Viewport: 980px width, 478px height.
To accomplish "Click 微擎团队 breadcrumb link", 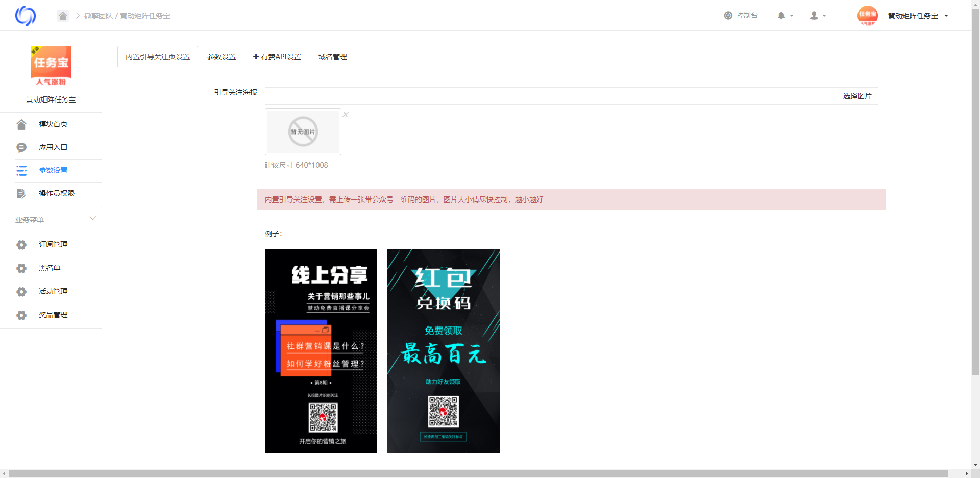I will pos(98,16).
